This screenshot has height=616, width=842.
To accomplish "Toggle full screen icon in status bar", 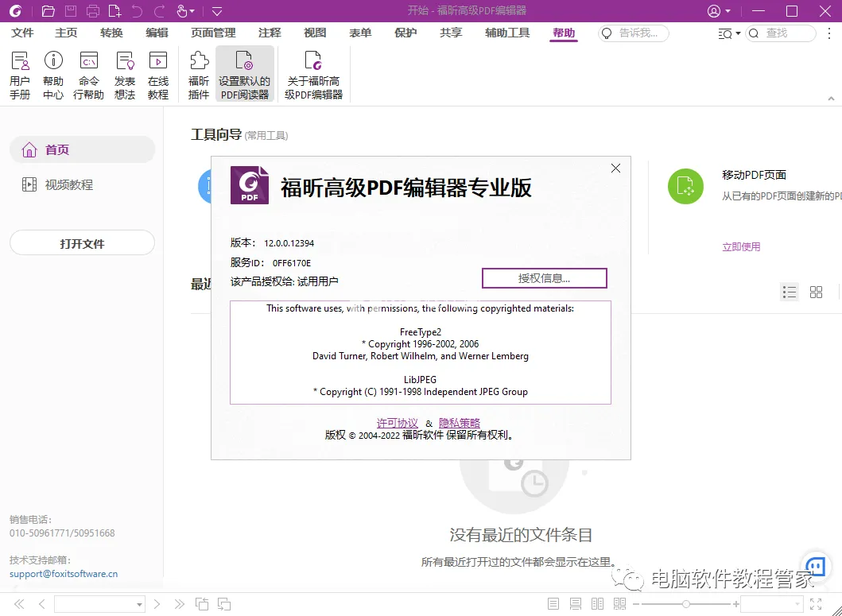I will pyautogui.click(x=816, y=604).
